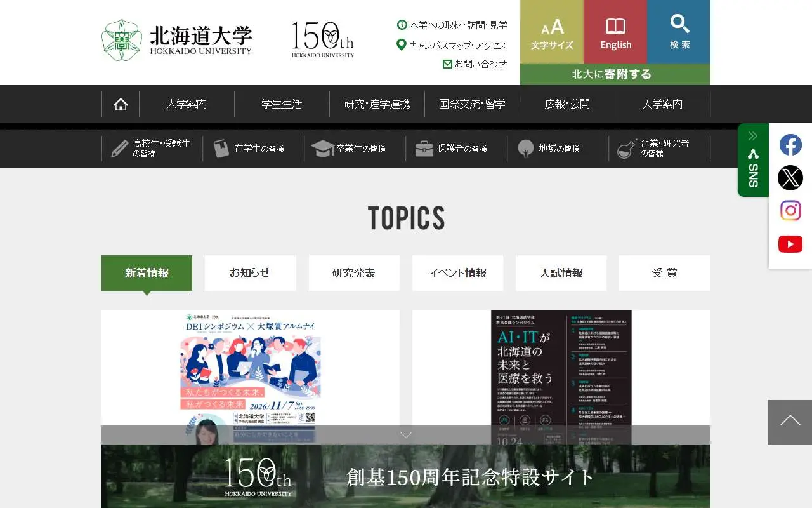Open 企業・研究者の皆様 flask link
812x508 pixels.
[x=660, y=149]
